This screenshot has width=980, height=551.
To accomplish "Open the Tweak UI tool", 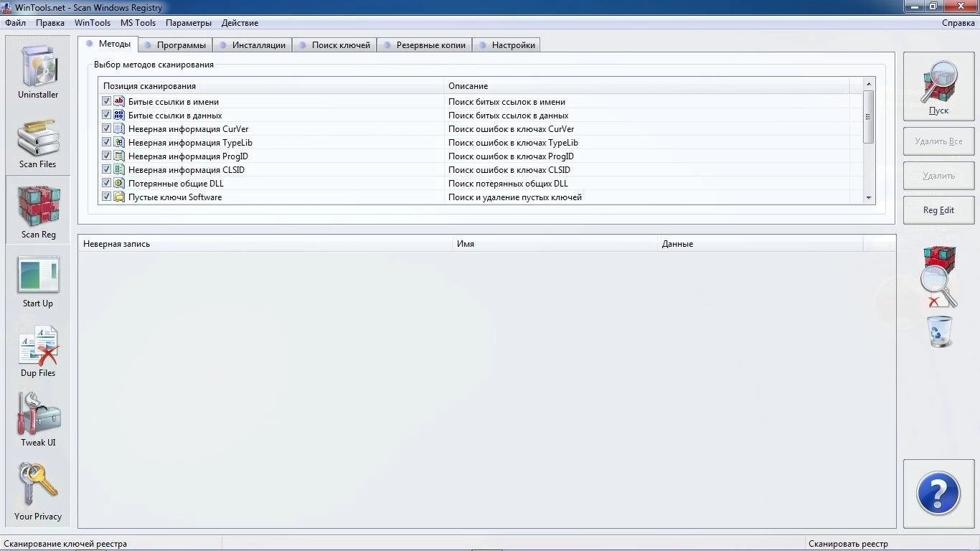I will pos(38,420).
